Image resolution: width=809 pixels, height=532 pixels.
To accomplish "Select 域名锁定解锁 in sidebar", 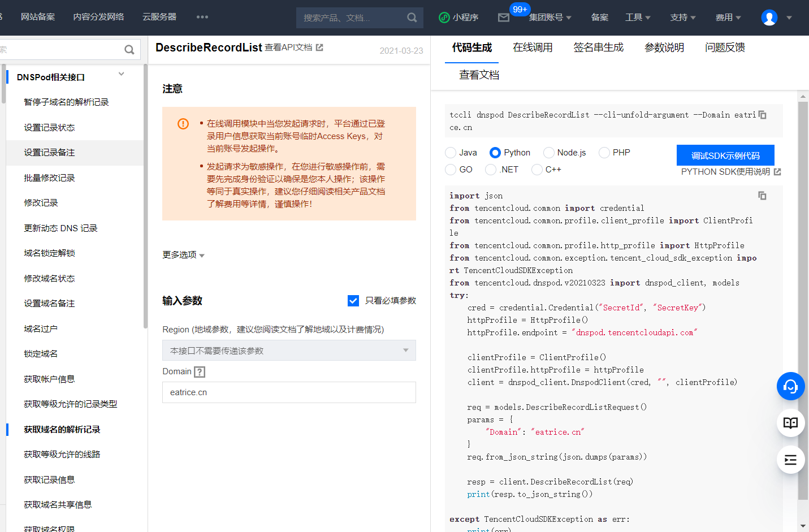I will coord(49,253).
